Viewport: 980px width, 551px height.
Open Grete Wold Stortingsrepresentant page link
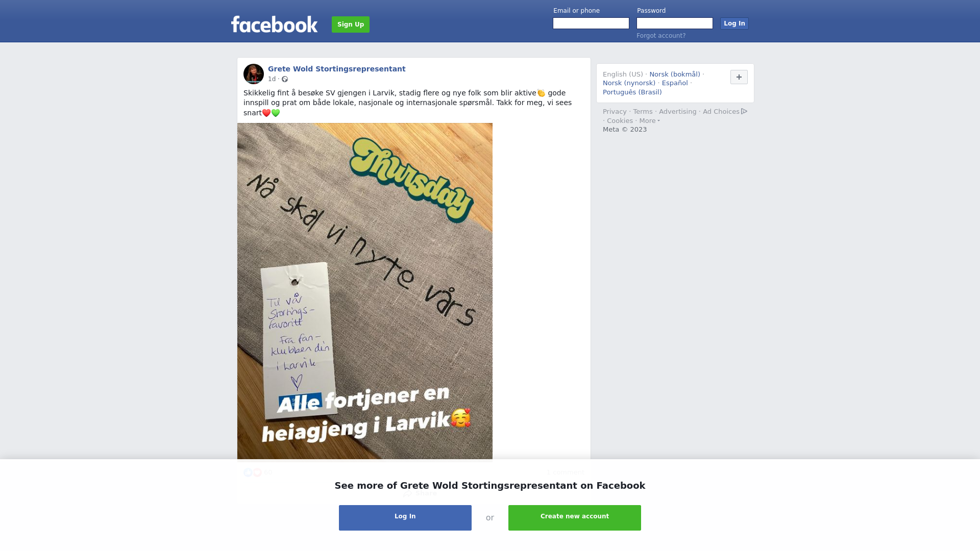pos(337,69)
